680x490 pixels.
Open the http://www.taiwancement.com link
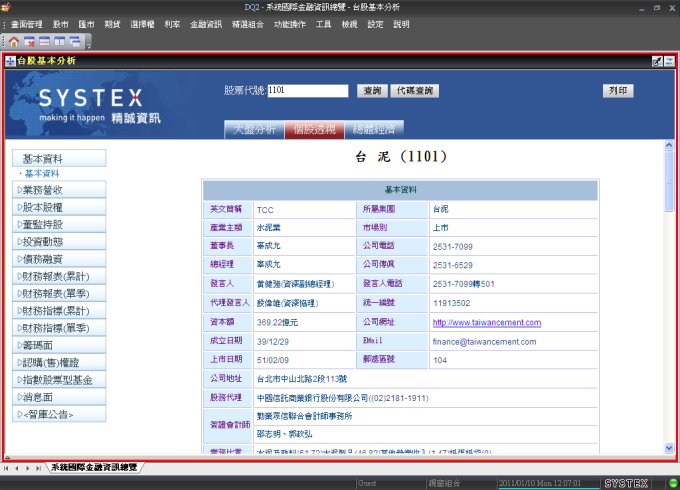487,323
